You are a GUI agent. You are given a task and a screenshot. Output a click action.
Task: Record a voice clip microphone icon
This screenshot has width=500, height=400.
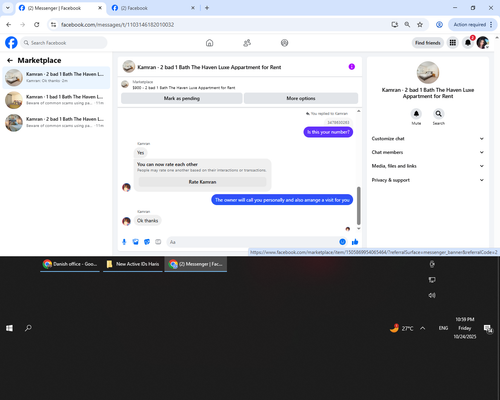point(124,242)
